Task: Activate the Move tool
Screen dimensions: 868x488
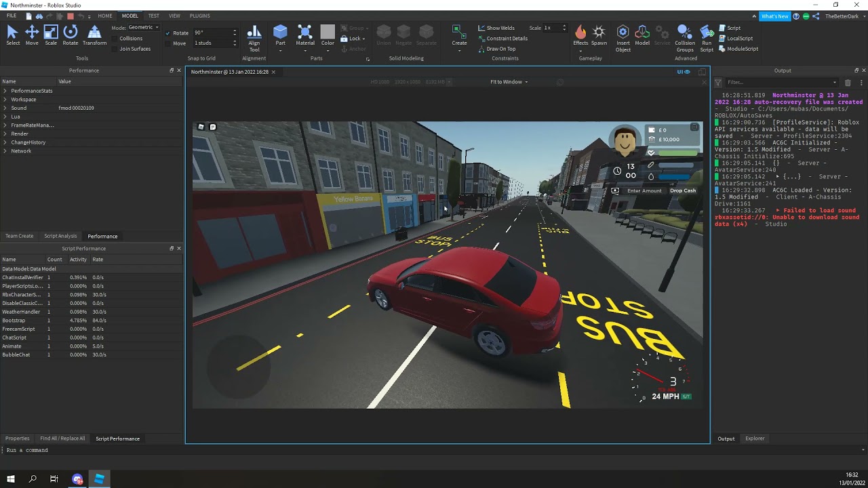Action: (x=32, y=35)
